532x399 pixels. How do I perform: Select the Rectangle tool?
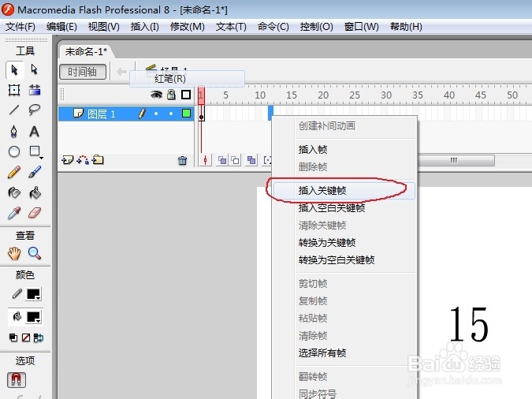35,151
